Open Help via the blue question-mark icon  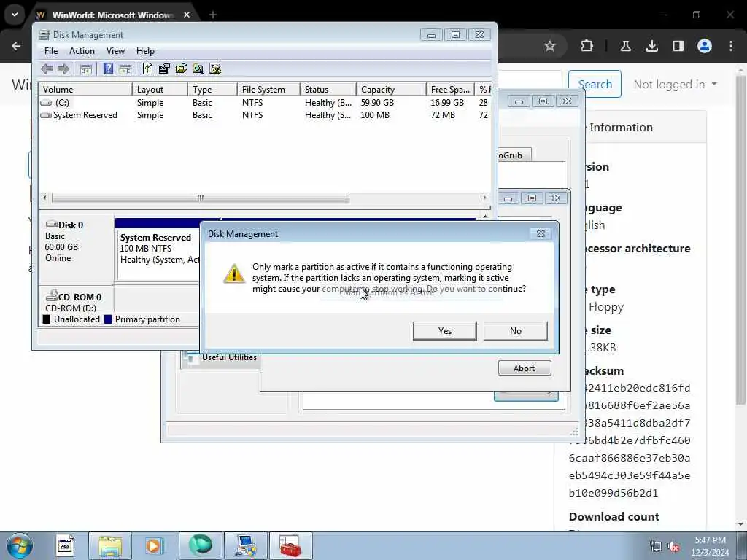(108, 69)
